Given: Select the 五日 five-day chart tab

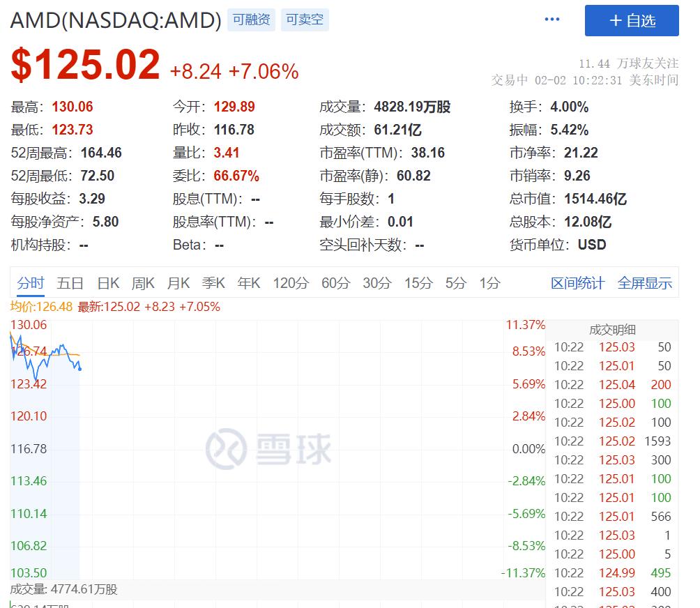Looking at the screenshot, I should pyautogui.click(x=70, y=283).
